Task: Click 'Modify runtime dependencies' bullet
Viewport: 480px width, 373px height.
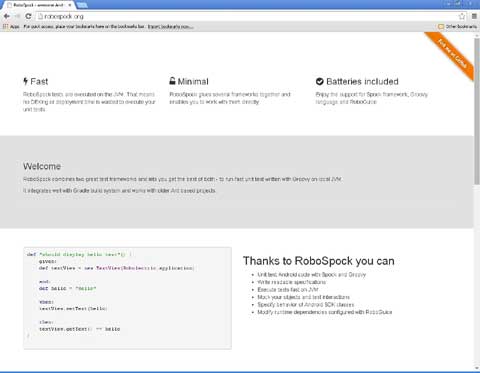Action: [x=325, y=312]
